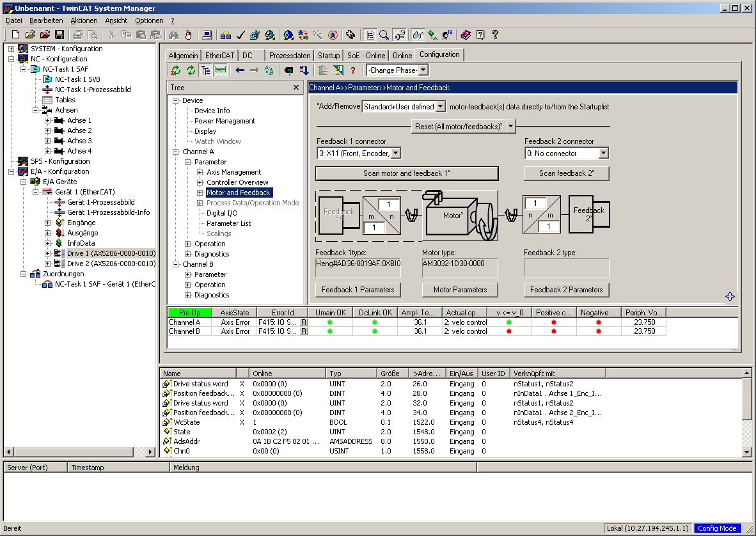Click the variable list vertical scrollbar down arrow
This screenshot has height=536, width=756.
click(x=746, y=452)
